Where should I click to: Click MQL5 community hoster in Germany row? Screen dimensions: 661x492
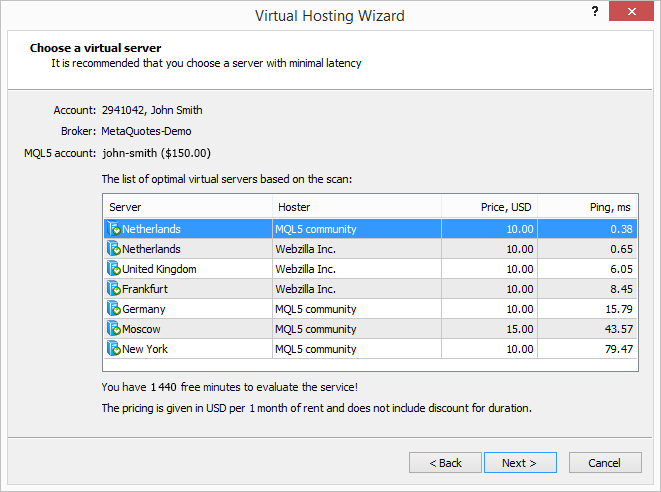pos(316,309)
